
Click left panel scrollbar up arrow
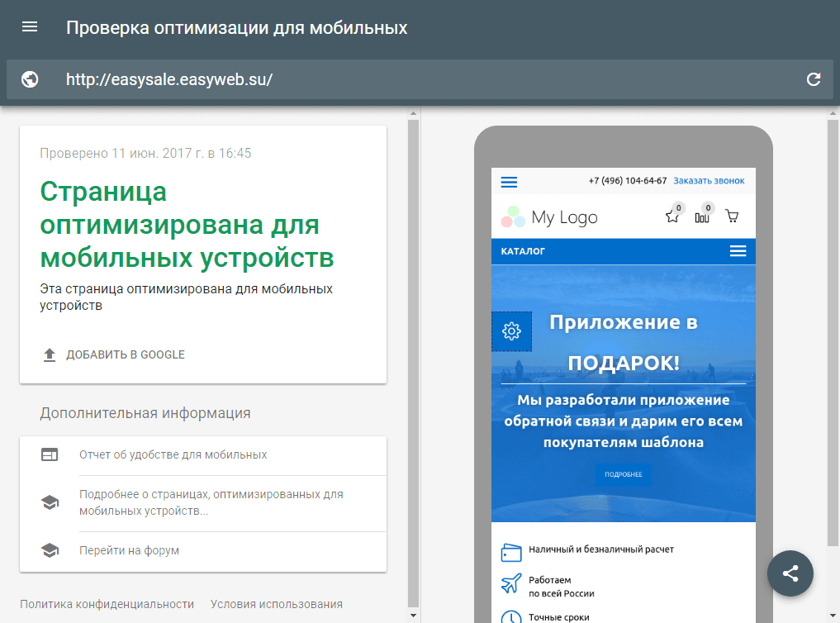pyautogui.click(x=413, y=113)
